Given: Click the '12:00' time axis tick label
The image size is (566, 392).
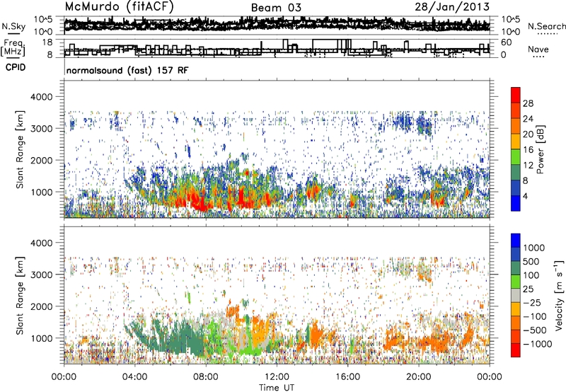Looking at the screenshot, I should [x=277, y=377].
